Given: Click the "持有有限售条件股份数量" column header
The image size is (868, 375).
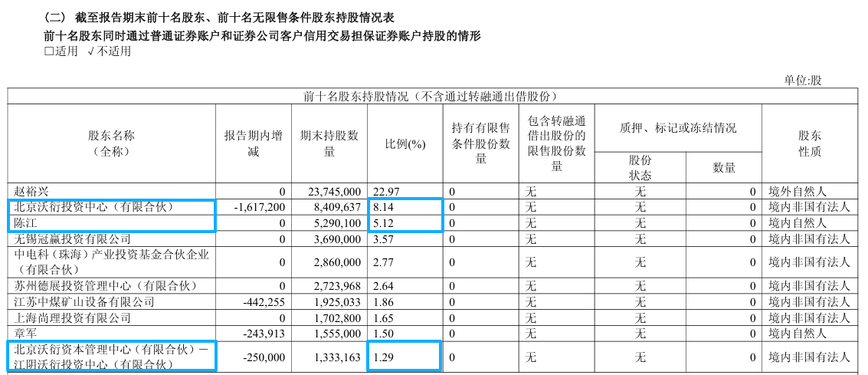Looking at the screenshot, I should (480, 143).
